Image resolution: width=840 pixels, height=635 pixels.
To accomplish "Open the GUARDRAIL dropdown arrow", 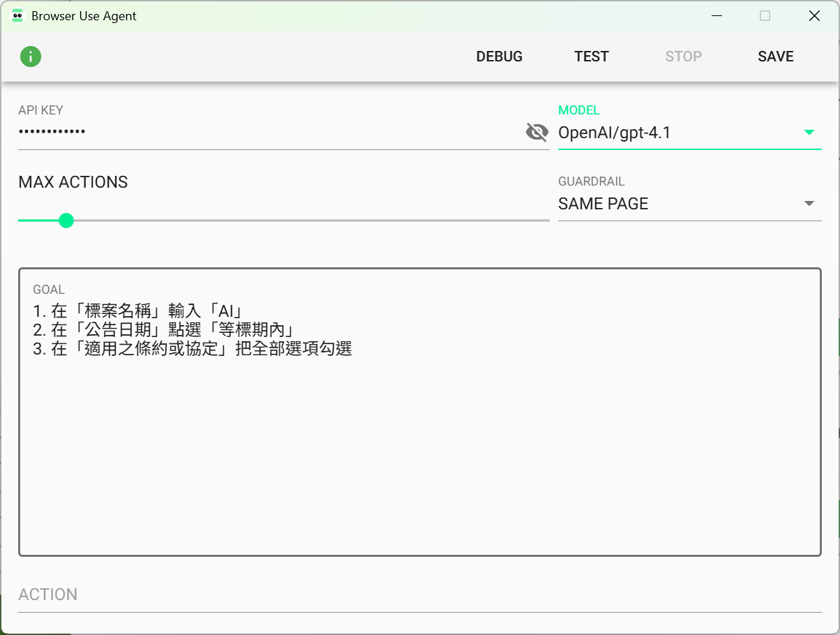I will tap(809, 204).
